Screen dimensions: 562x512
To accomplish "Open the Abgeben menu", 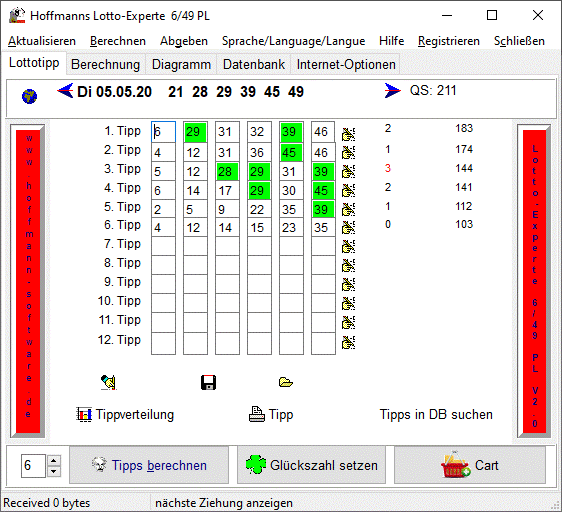I will [x=184, y=41].
